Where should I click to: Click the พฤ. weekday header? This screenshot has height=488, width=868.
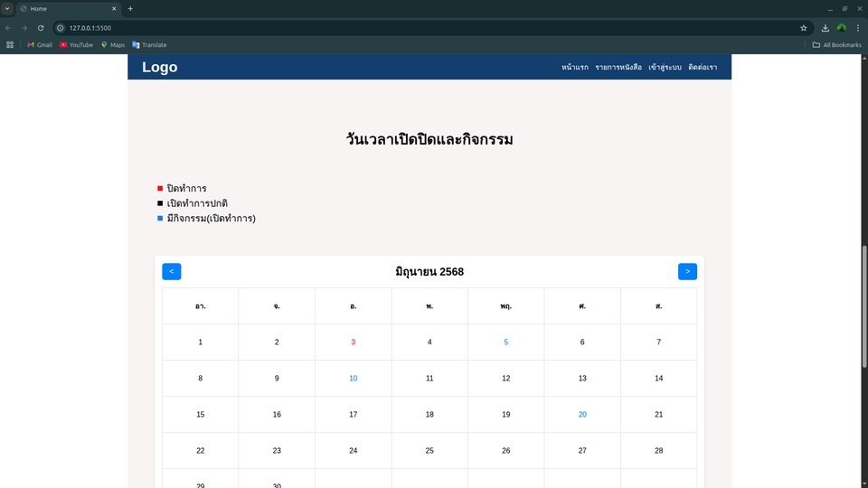pos(506,306)
